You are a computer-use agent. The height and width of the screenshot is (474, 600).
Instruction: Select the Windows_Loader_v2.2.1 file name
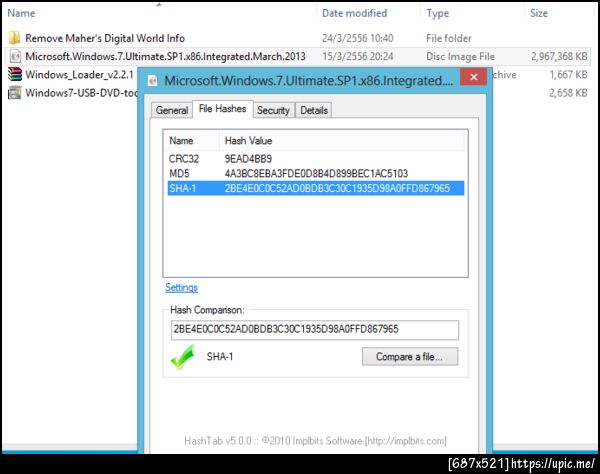point(79,75)
